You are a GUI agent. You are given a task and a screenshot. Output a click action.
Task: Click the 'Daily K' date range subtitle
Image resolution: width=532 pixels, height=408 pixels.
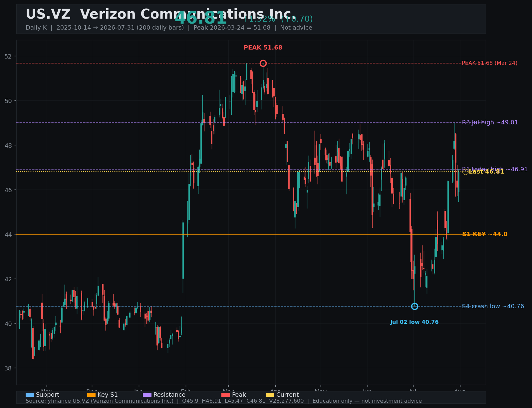(x=169, y=28)
